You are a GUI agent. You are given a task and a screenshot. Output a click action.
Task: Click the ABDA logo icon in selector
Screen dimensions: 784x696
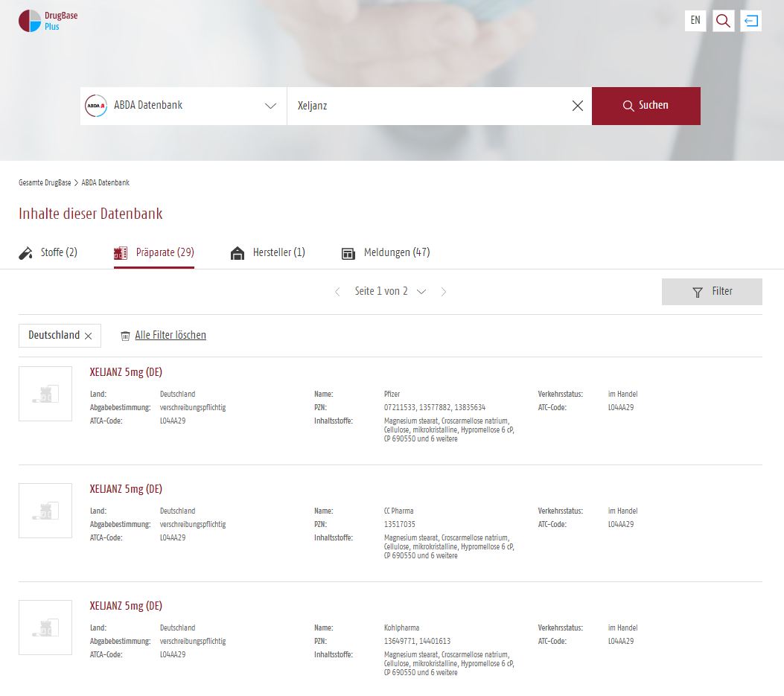click(x=96, y=106)
